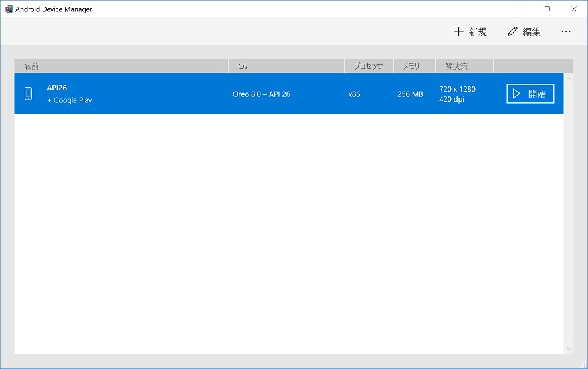Click 'Oreo 8.0 – API 26' OS cell
Screen dimensions: 588x369
[261, 94]
